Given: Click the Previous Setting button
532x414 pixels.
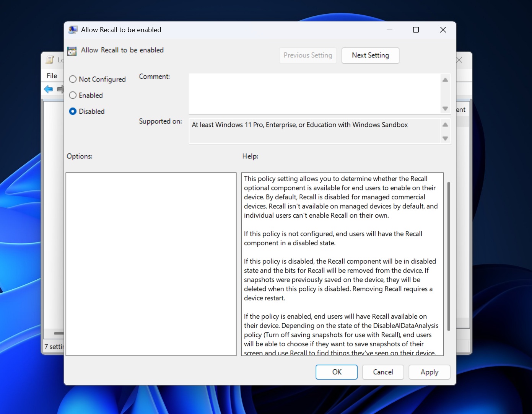Looking at the screenshot, I should point(307,55).
